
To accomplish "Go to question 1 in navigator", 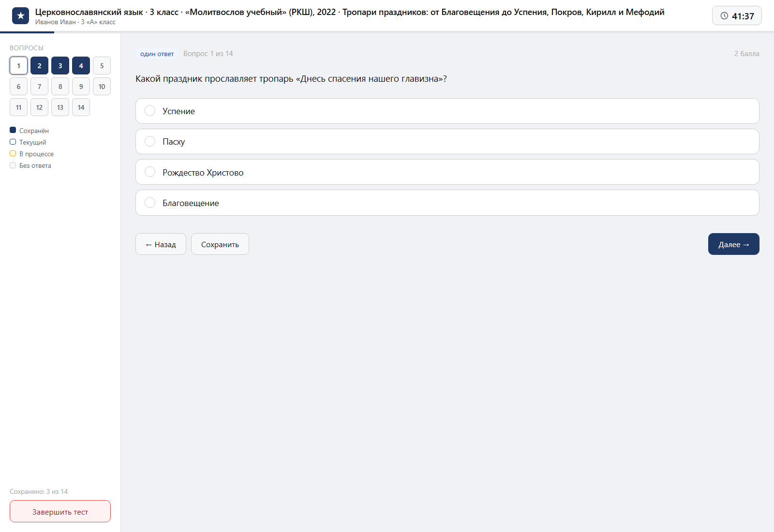I will coord(19,66).
